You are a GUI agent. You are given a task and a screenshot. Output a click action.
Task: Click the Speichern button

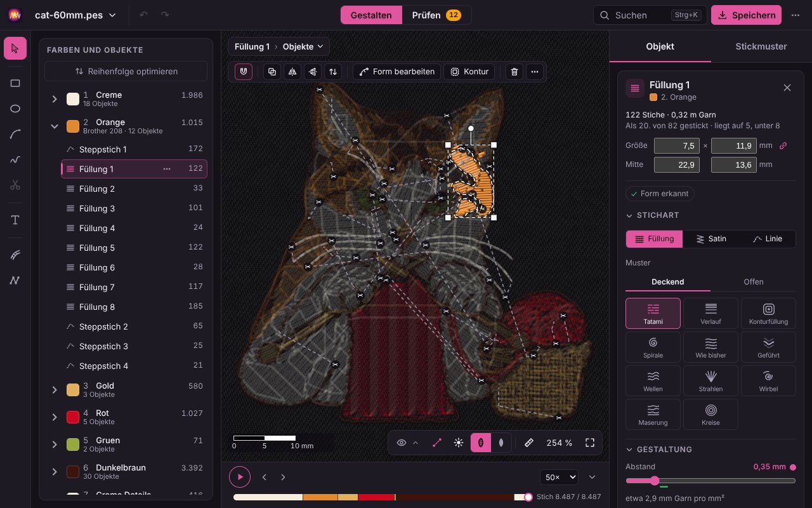[746, 15]
